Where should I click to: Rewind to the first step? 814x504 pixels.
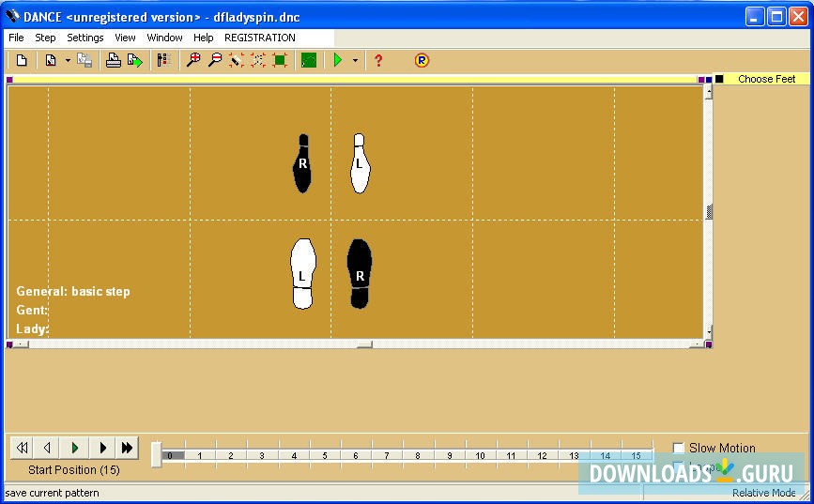(x=22, y=448)
